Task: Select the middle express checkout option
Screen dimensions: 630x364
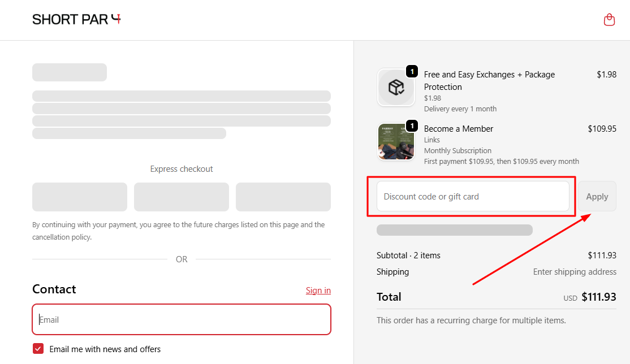Action: coord(181,197)
